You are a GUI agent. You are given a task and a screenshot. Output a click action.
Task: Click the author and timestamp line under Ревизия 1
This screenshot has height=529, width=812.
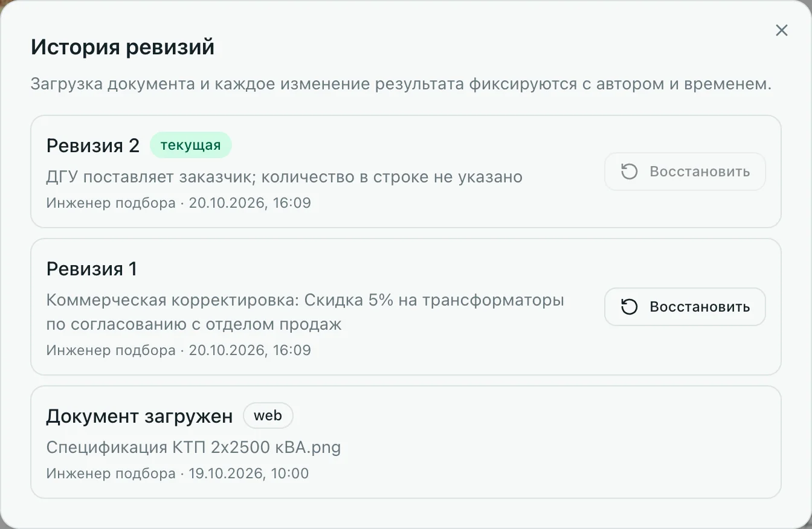pyautogui.click(x=179, y=350)
